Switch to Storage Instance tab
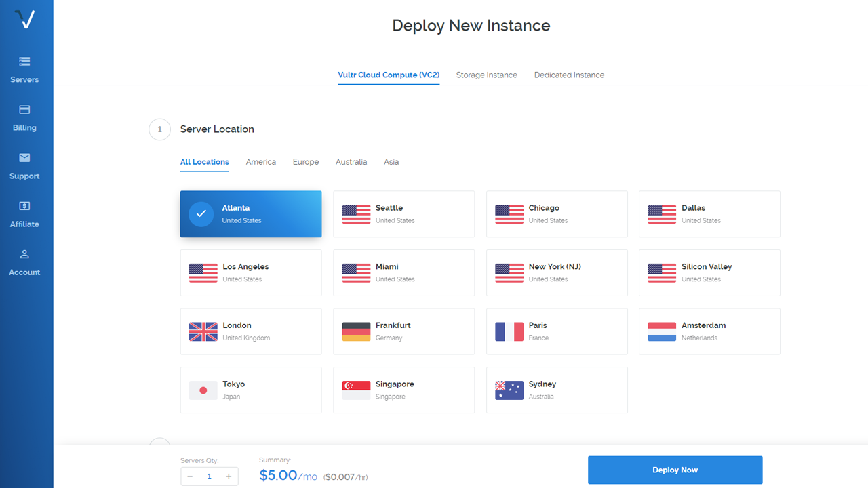Screen dimensions: 868x488 [x=487, y=75]
